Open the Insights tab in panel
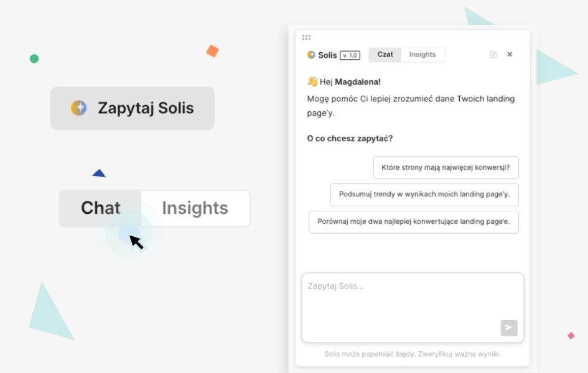The image size is (588, 373). 422,55
